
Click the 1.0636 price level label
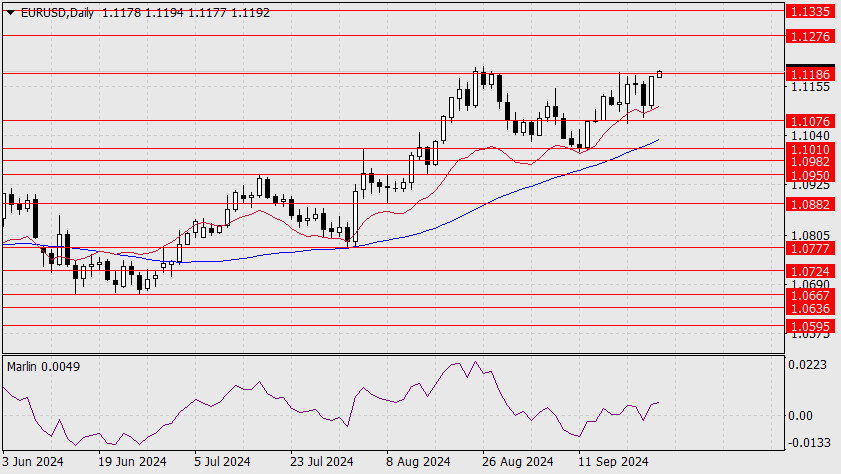(810, 308)
